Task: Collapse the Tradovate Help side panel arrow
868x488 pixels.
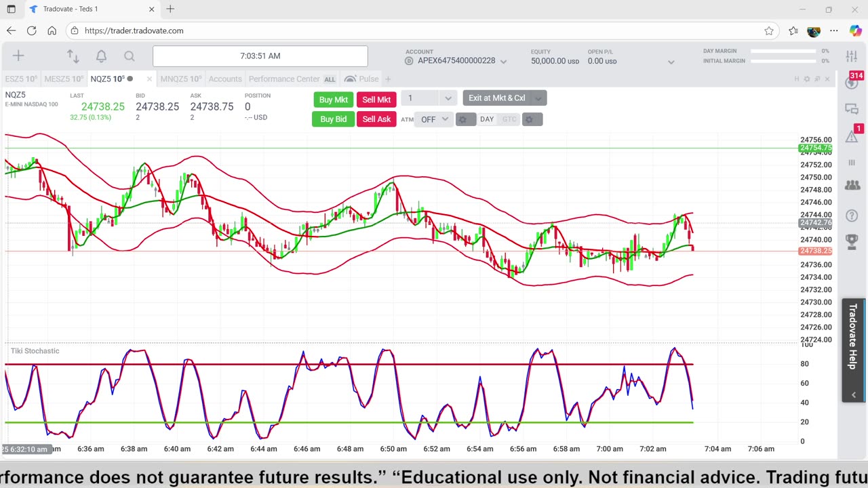Action: [x=853, y=394]
